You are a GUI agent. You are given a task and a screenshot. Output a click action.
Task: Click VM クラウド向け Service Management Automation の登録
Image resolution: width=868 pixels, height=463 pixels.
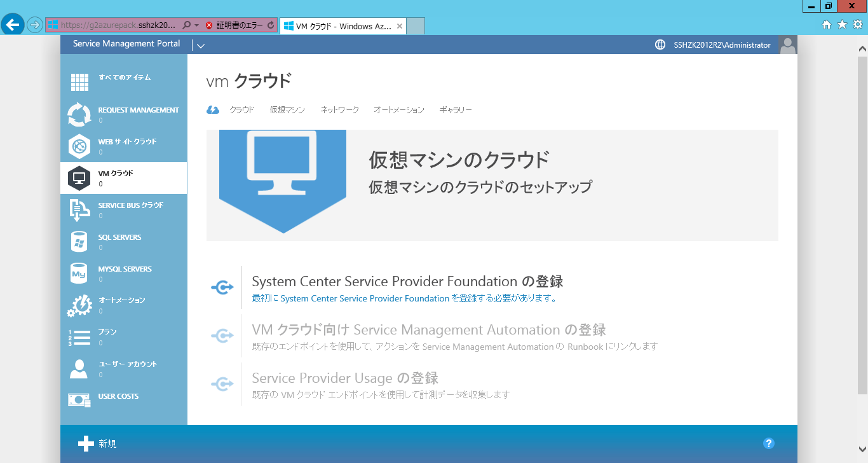429,329
